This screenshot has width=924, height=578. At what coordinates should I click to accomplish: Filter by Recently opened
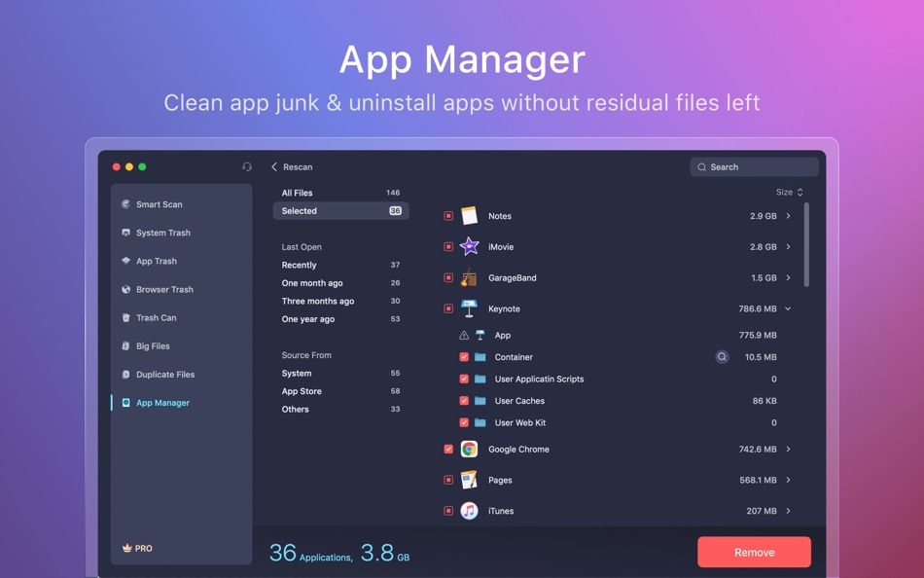pos(340,265)
